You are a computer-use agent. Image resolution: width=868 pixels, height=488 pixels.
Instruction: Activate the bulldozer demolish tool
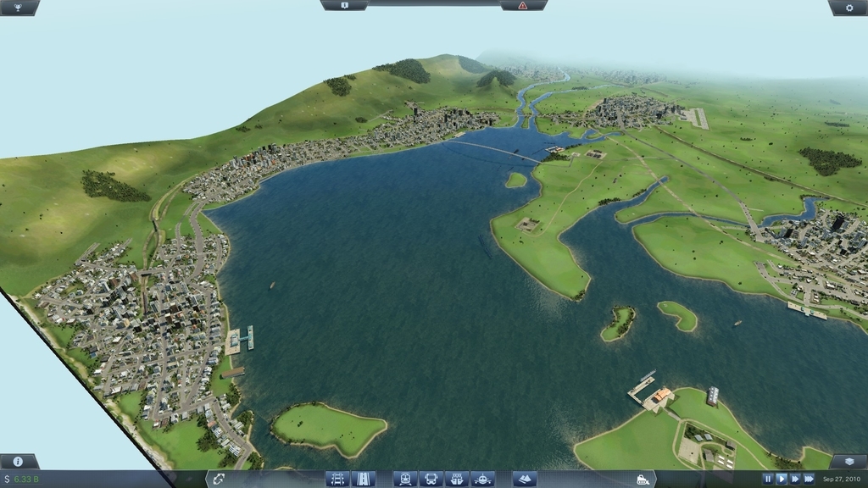tap(643, 480)
